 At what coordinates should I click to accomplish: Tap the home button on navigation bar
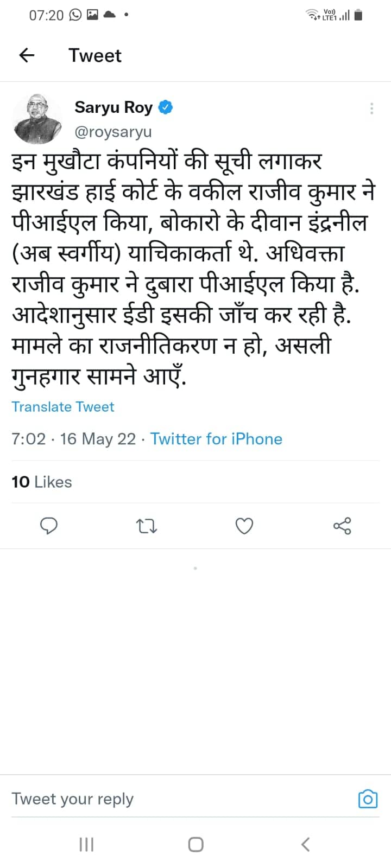click(195, 844)
